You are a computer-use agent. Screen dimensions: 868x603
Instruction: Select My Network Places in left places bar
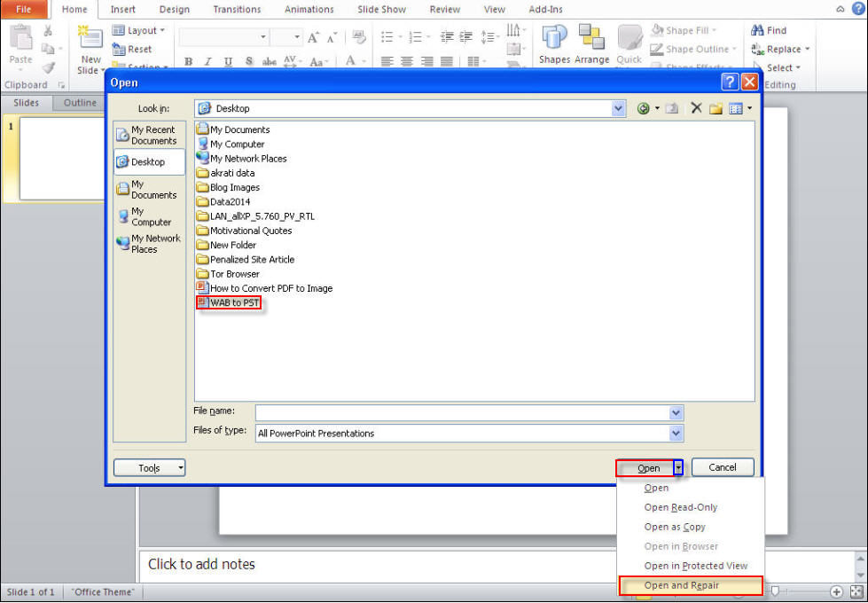click(x=149, y=244)
